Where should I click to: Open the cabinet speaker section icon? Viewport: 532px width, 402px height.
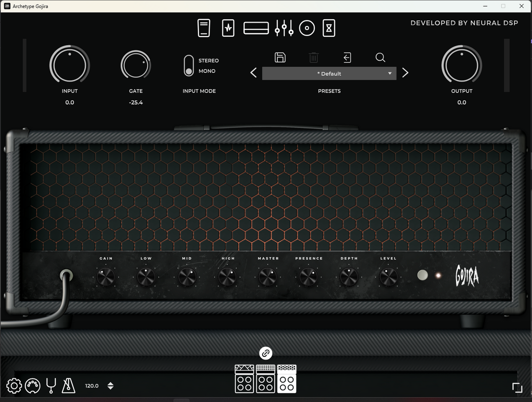pyautogui.click(x=307, y=28)
